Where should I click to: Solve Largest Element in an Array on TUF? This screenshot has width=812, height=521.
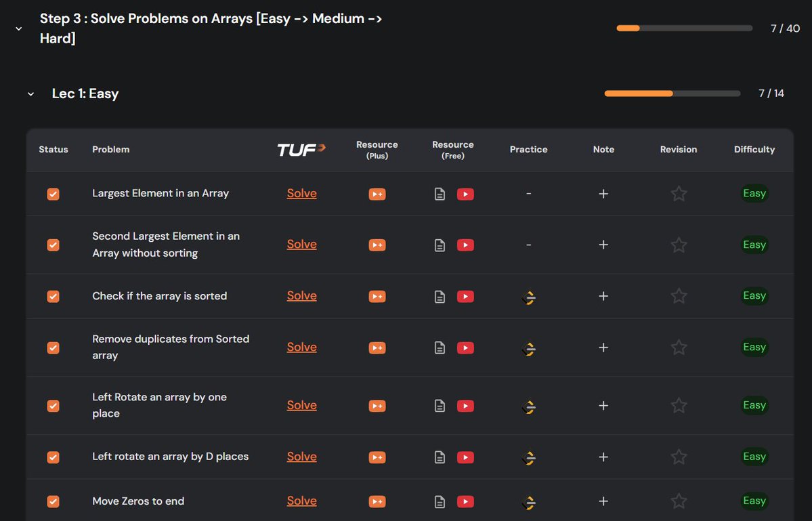(x=302, y=193)
